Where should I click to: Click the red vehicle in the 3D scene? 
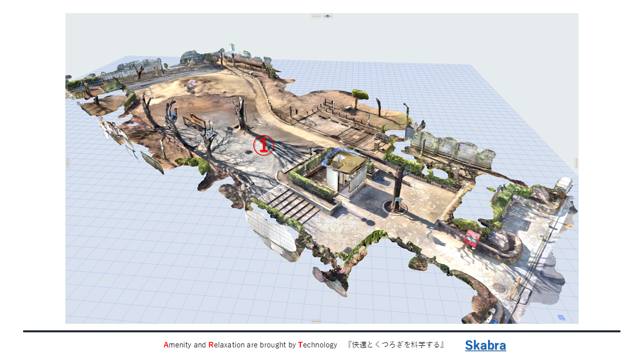tap(472, 238)
